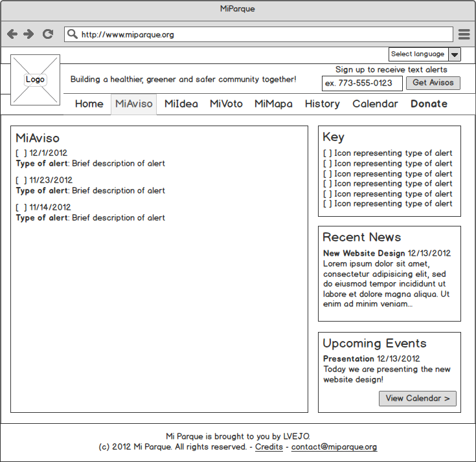Click the Mi Parque is brought by LVEJO text
The height and width of the screenshot is (462, 476).
click(238, 437)
